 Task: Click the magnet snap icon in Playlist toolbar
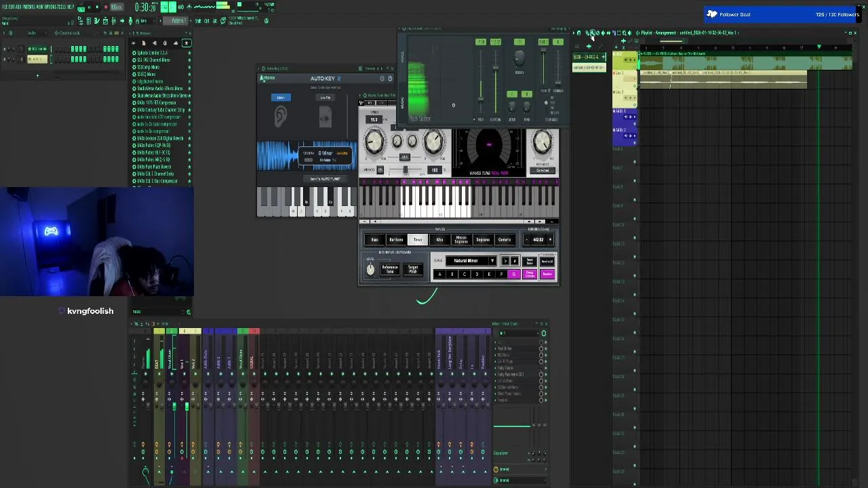[x=578, y=33]
